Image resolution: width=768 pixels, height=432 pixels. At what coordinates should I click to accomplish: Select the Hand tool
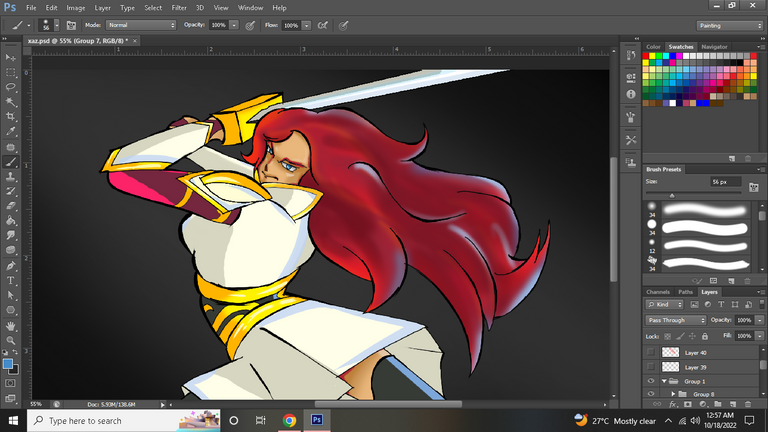[10, 326]
